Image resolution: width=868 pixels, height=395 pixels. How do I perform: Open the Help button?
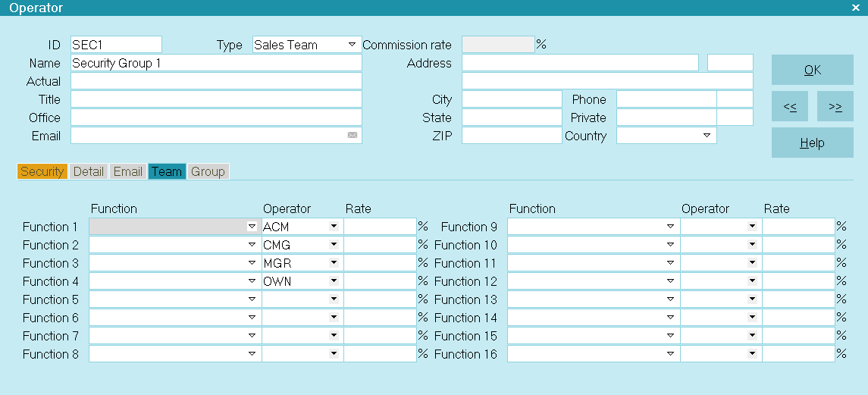(x=812, y=143)
